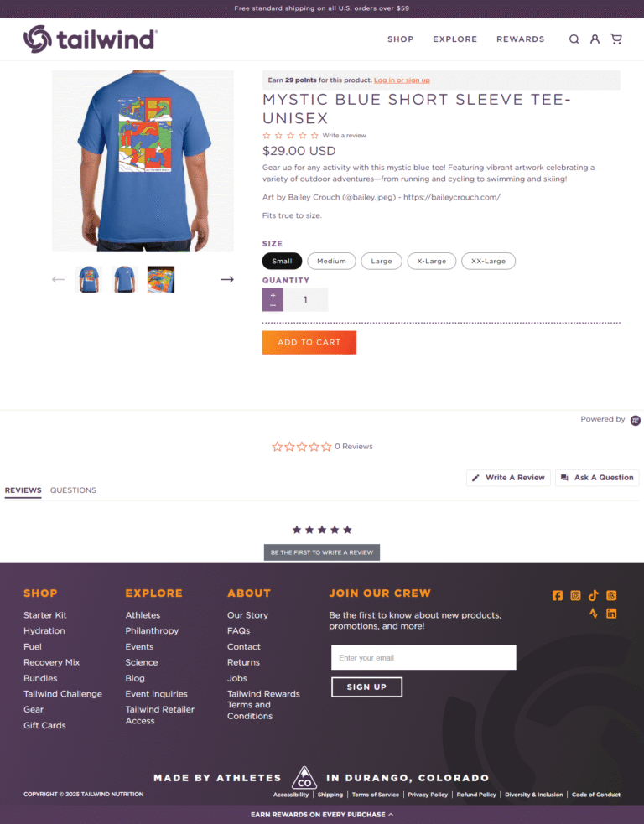644x824 pixels.
Task: Click the Write A Review button
Action: coord(508,478)
